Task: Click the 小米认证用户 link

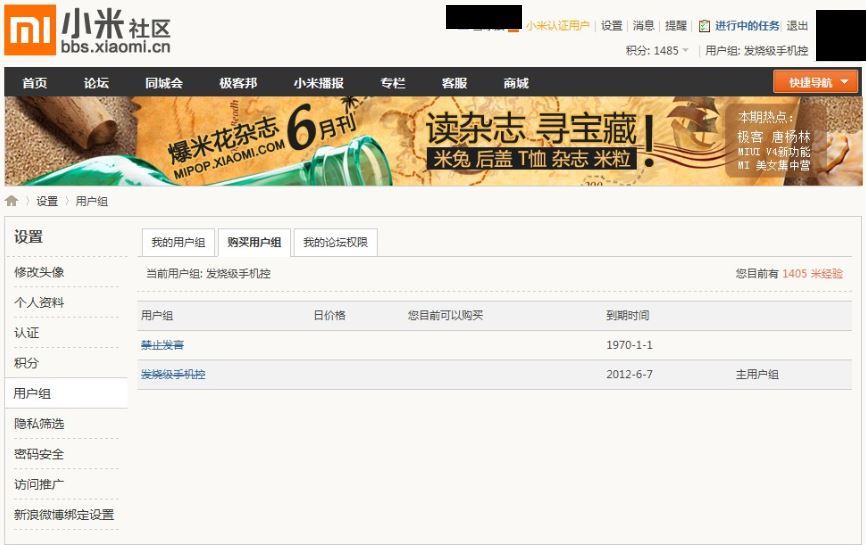Action: click(557, 26)
